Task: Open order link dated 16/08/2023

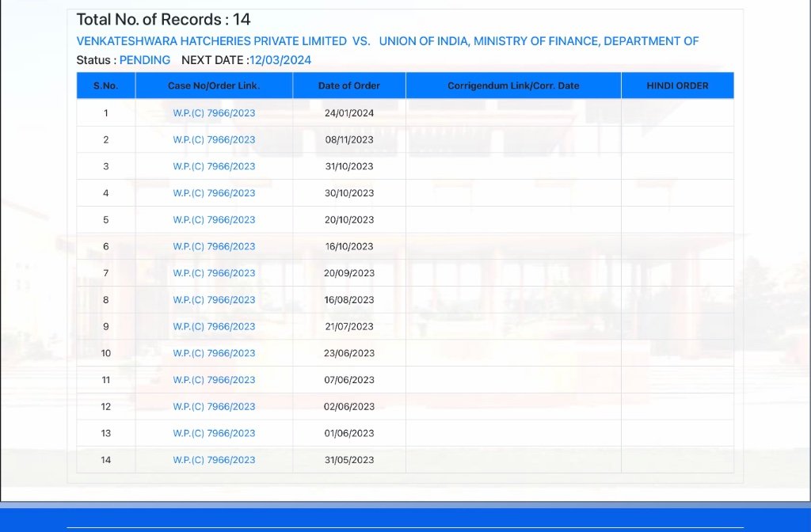Action: point(214,300)
